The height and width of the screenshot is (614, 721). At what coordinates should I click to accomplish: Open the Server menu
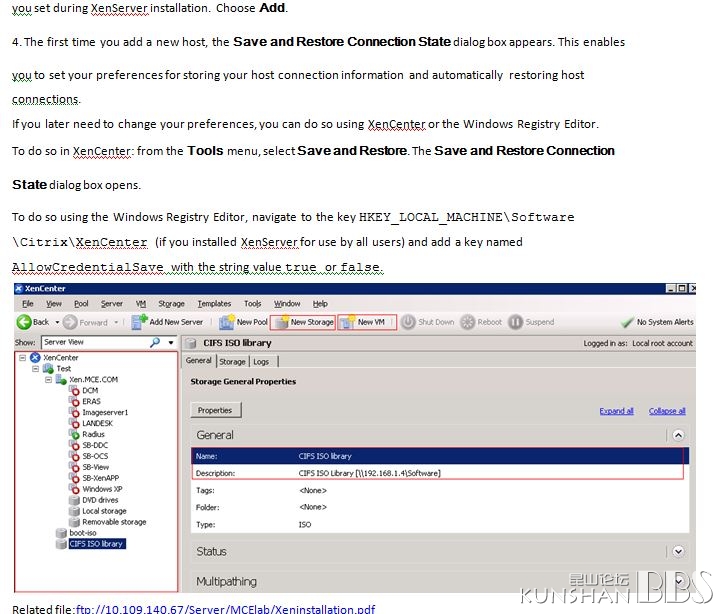point(112,304)
